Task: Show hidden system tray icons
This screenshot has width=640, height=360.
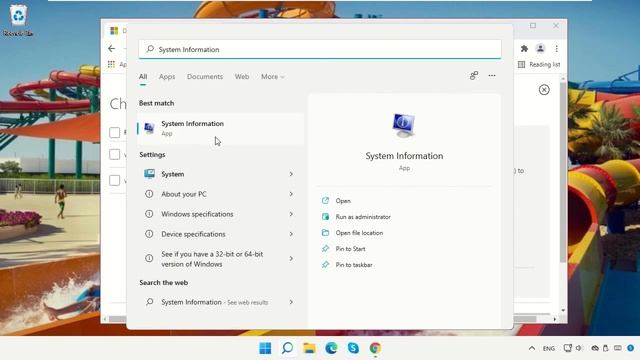Action: coord(532,348)
